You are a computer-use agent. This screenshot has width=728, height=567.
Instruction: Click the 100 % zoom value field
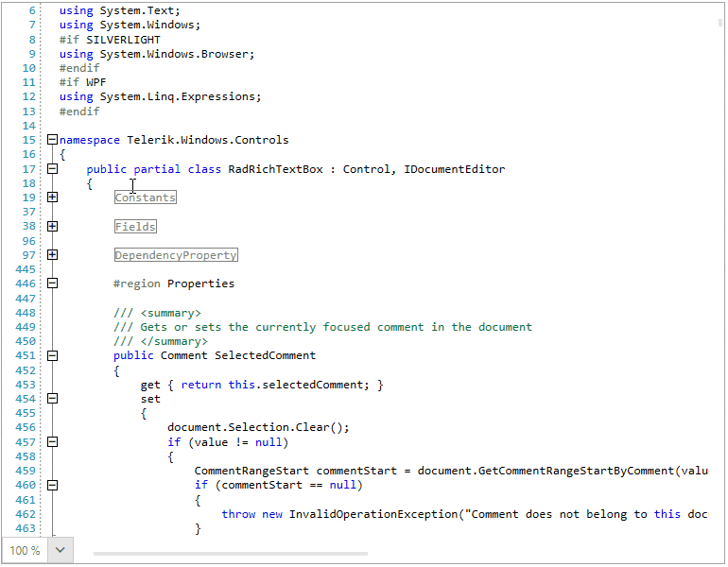(25, 550)
